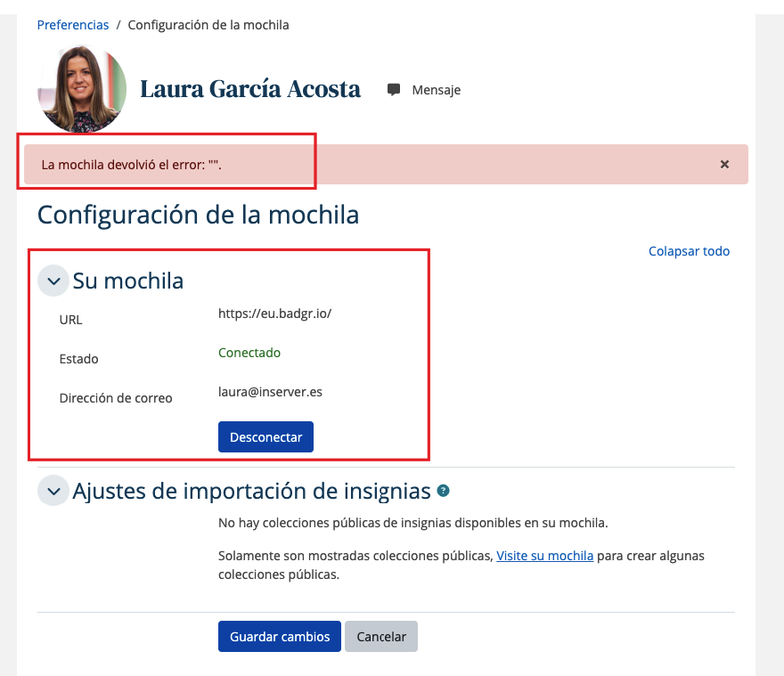
Task: Click Ajustes de importación de insignias heading
Action: (251, 491)
